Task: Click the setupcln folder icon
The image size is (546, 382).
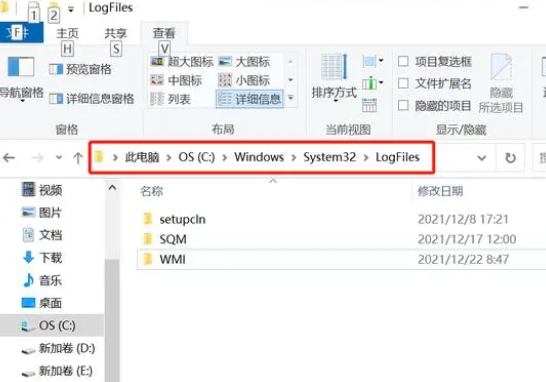Action: [x=148, y=219]
